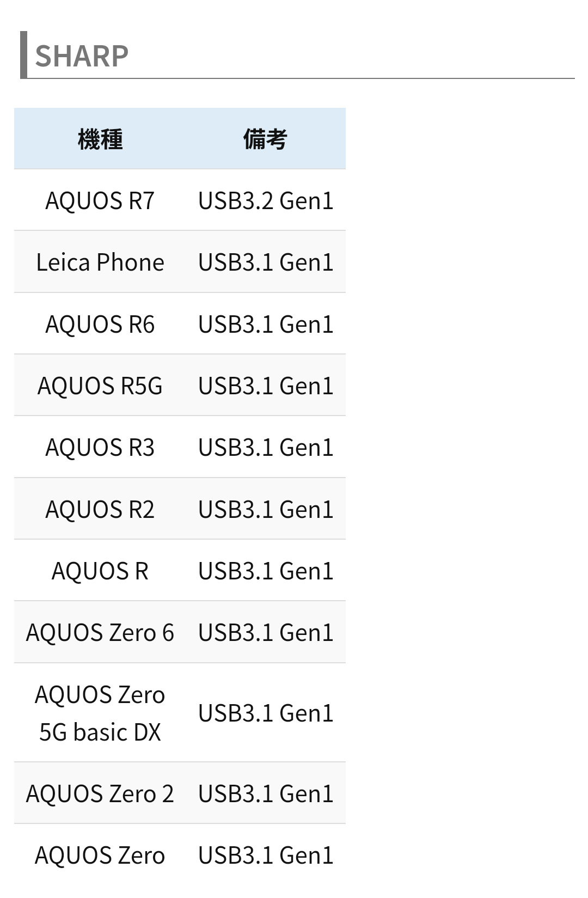The height and width of the screenshot is (898, 588).
Task: Click the AQUOS R6 cell
Action: pos(100,324)
